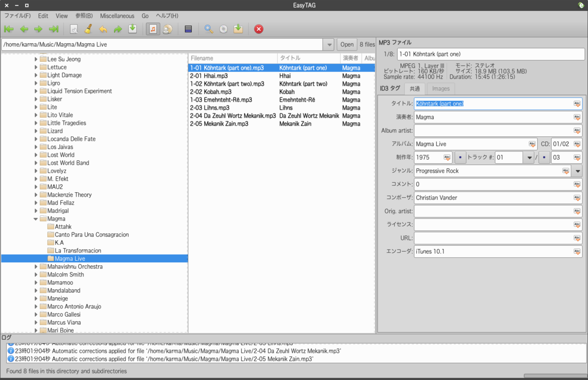Viewport: 588px width, 380px height.
Task: Apply year 1975 to all files icon
Action: 447,157
